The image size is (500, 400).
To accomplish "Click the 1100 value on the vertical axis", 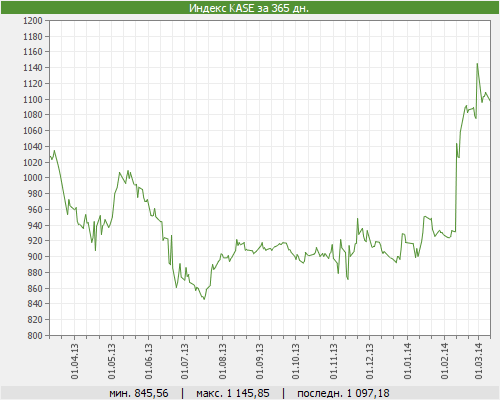I will click(33, 99).
